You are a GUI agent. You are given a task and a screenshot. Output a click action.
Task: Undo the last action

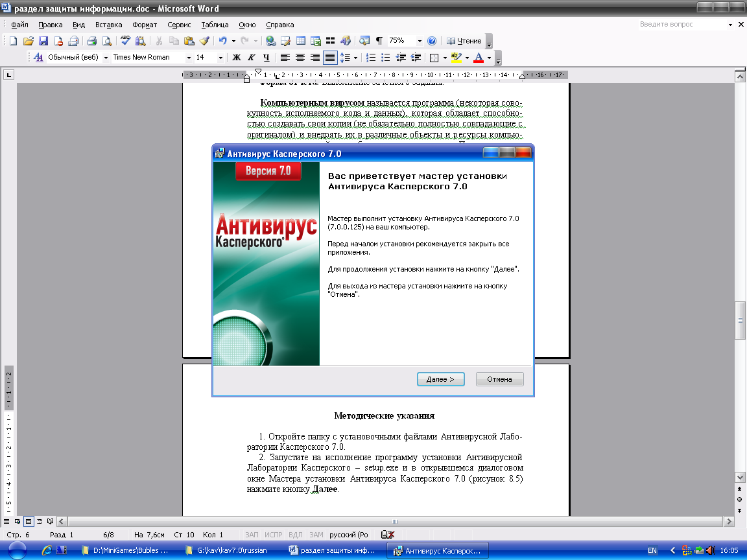click(223, 41)
